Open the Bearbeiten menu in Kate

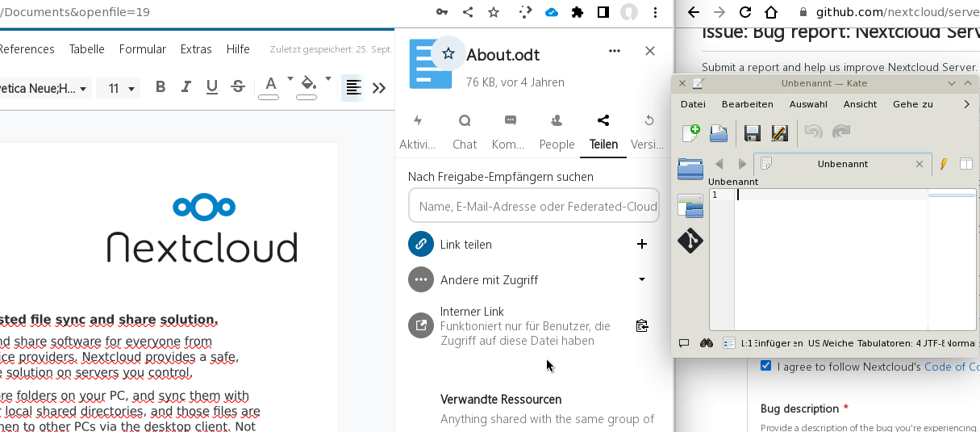click(747, 104)
